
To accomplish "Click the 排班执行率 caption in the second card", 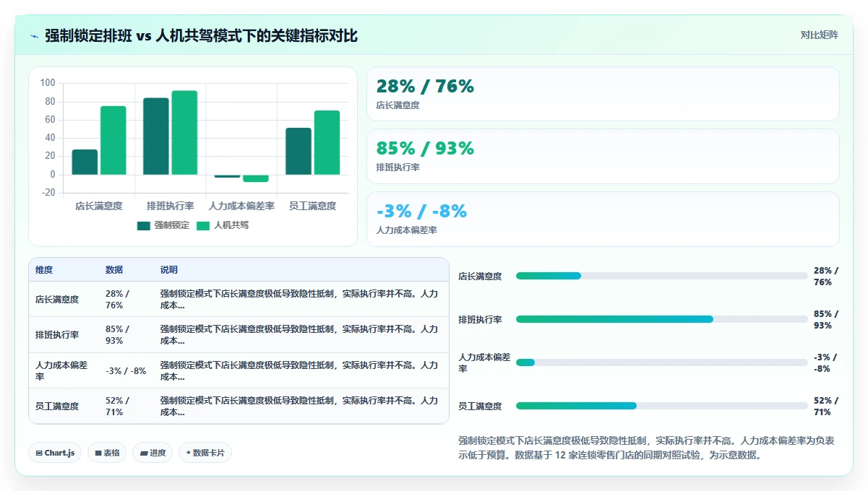I will pos(398,168).
